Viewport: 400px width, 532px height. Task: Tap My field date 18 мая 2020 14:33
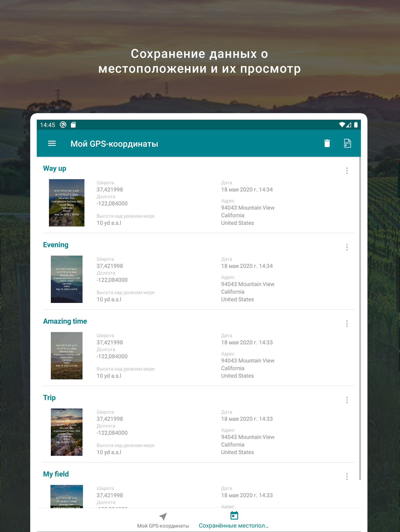tap(247, 495)
